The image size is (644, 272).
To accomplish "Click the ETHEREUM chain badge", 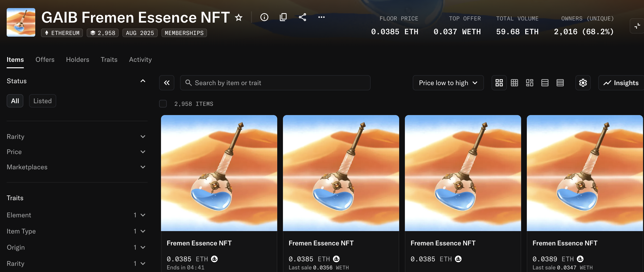I will 62,33.
